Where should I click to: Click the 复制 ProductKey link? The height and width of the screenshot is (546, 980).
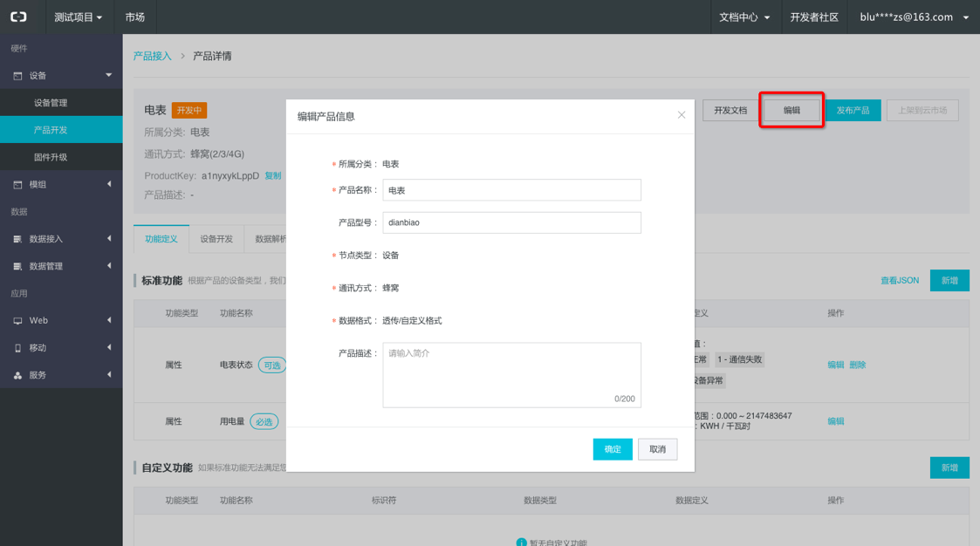click(272, 175)
